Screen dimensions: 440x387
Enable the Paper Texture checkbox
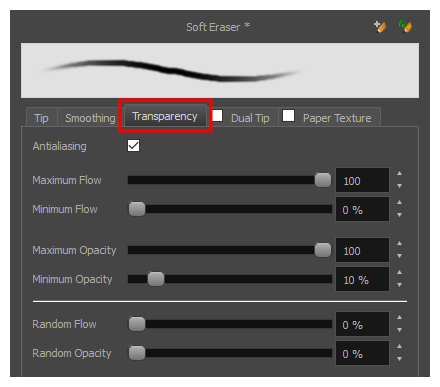click(x=288, y=116)
